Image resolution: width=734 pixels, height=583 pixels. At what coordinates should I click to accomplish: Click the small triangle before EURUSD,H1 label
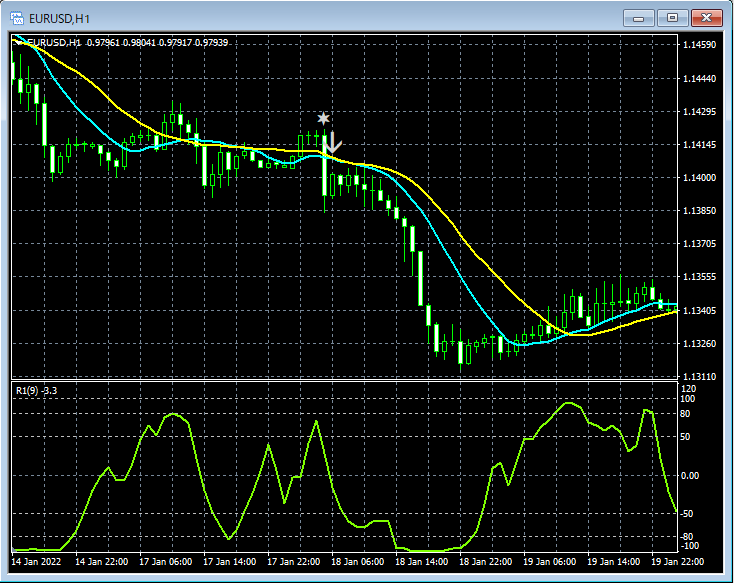pos(18,42)
